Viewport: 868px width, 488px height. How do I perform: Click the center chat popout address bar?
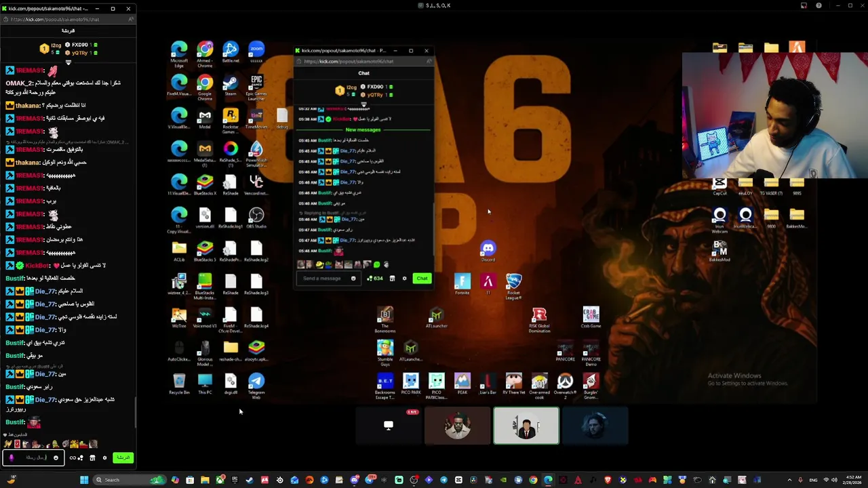[363, 61]
